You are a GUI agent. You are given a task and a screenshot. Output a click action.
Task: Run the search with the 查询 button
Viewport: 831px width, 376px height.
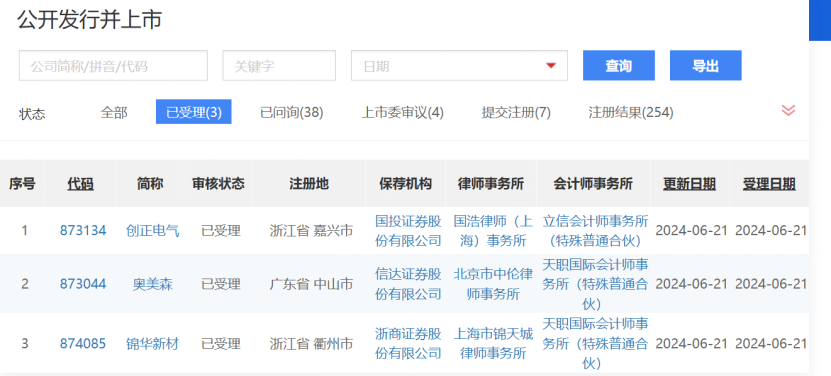click(x=618, y=66)
